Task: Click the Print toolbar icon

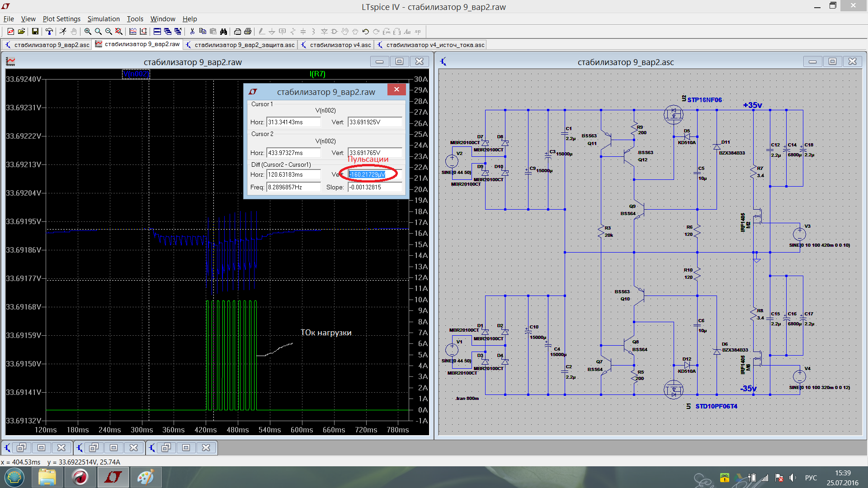Action: (248, 32)
